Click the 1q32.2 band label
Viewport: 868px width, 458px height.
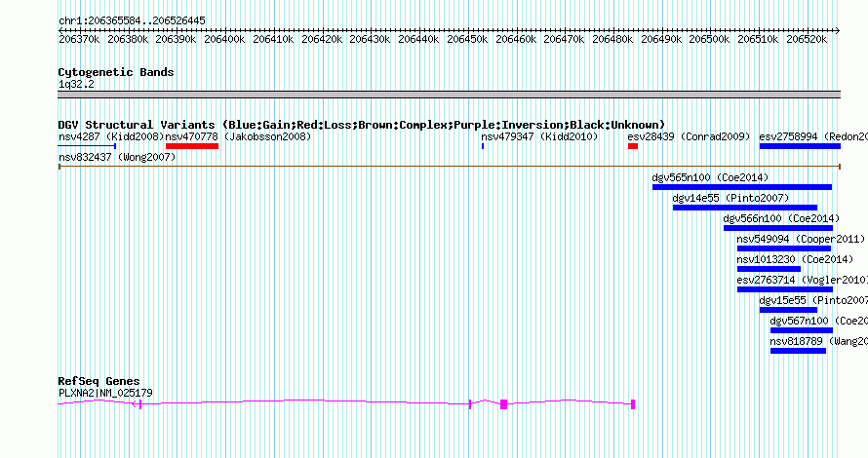(76, 85)
